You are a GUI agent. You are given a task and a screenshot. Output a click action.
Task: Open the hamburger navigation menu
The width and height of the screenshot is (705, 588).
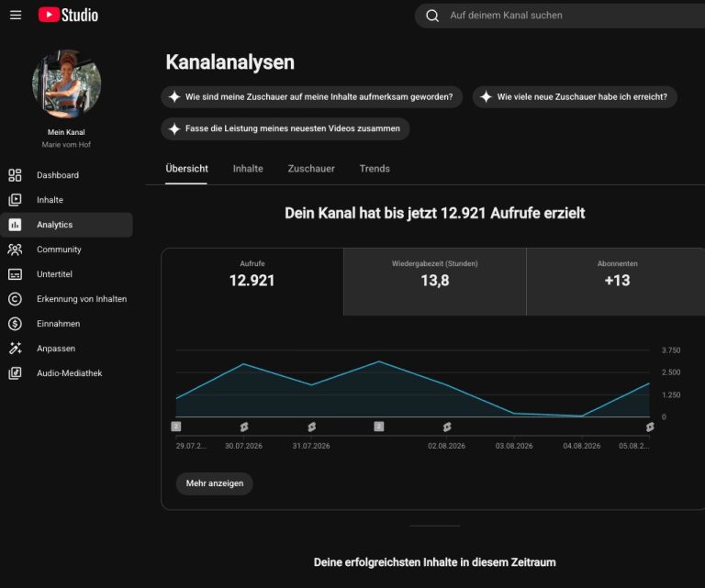point(16,16)
